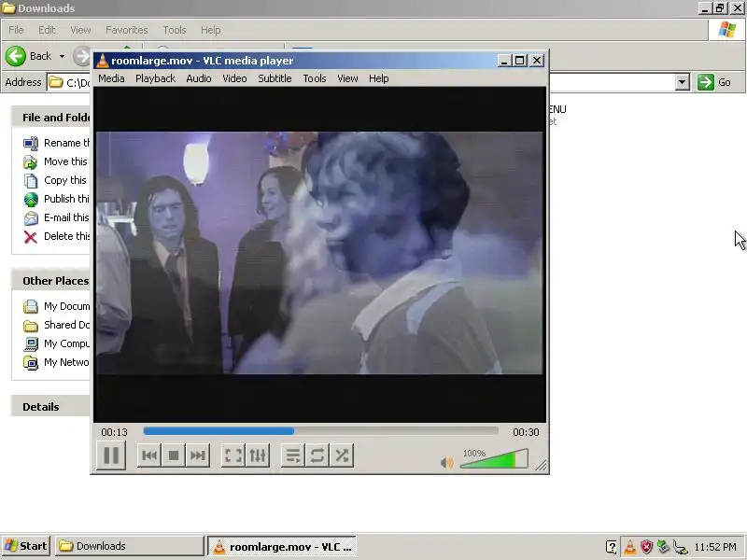Click the Move this file link

pos(65,161)
